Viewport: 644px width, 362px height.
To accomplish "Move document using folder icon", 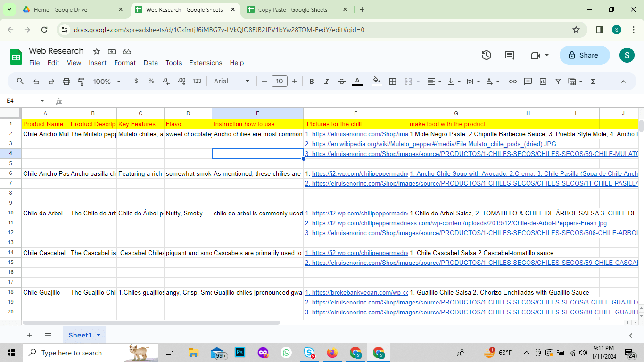I will 112,51.
